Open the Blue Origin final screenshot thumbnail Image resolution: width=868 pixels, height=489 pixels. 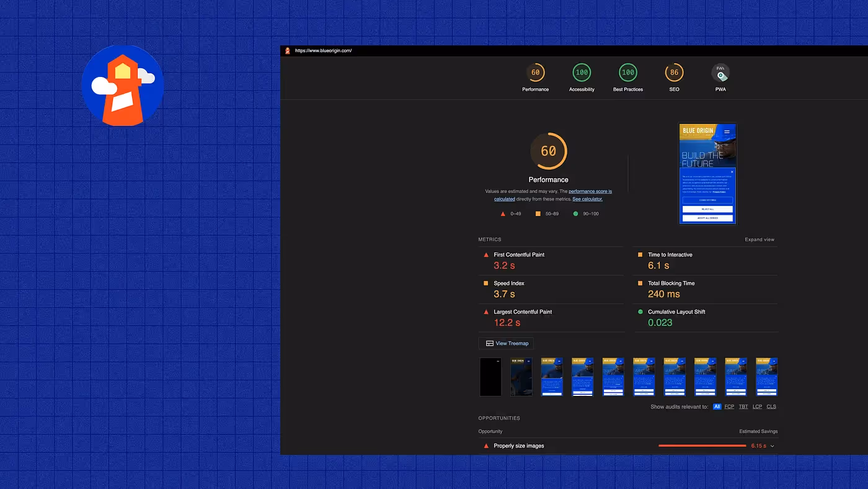(707, 174)
